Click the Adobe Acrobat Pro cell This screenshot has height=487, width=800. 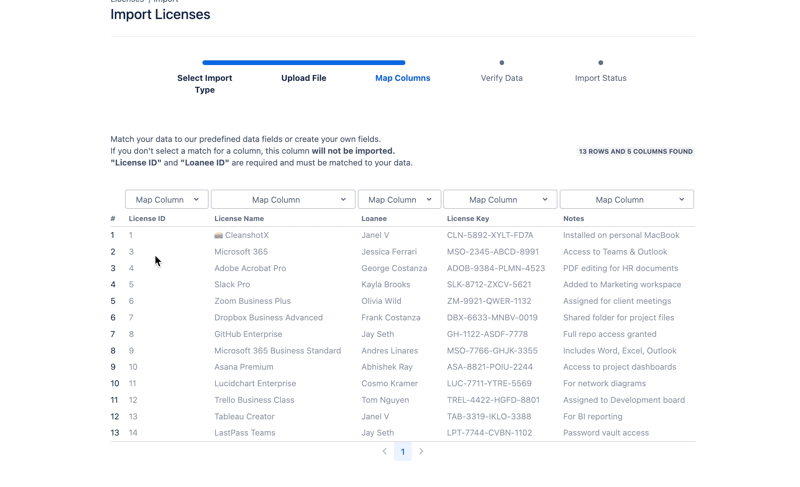(x=250, y=268)
